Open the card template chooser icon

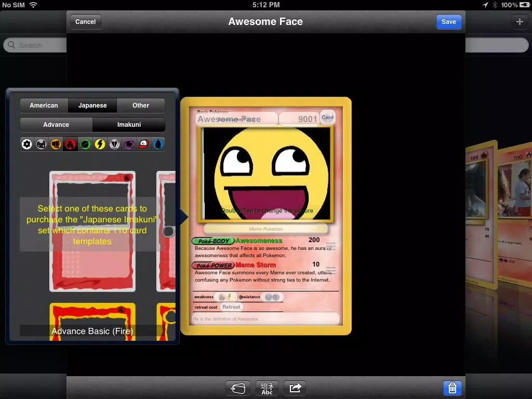[238, 388]
